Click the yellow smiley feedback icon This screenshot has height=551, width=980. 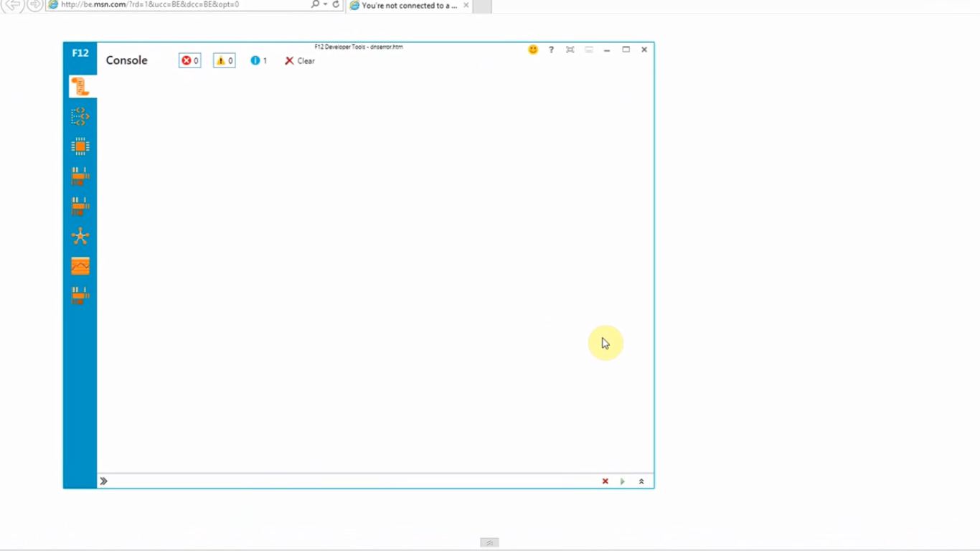click(x=533, y=50)
